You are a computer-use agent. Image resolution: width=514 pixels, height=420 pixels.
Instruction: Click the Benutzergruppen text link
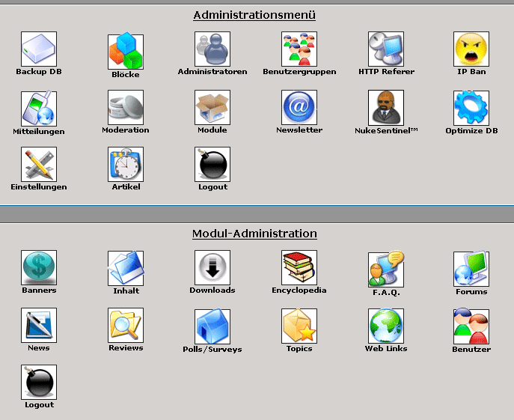pyautogui.click(x=299, y=72)
